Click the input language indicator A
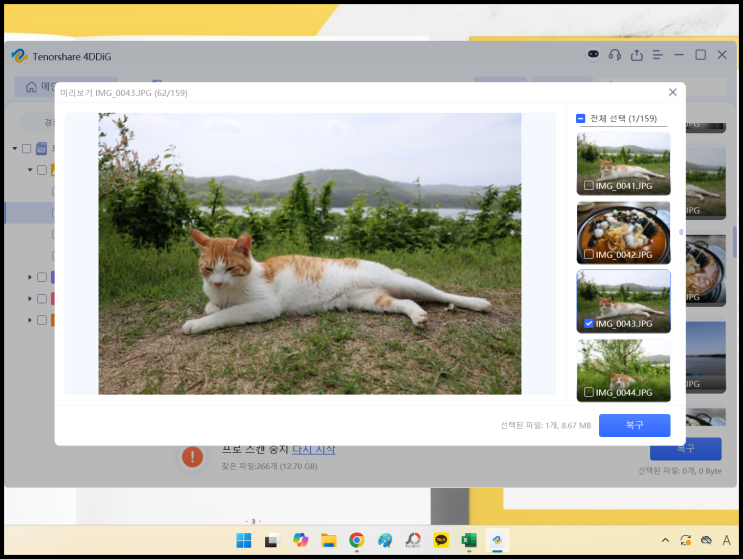743x559 pixels. 726,540
